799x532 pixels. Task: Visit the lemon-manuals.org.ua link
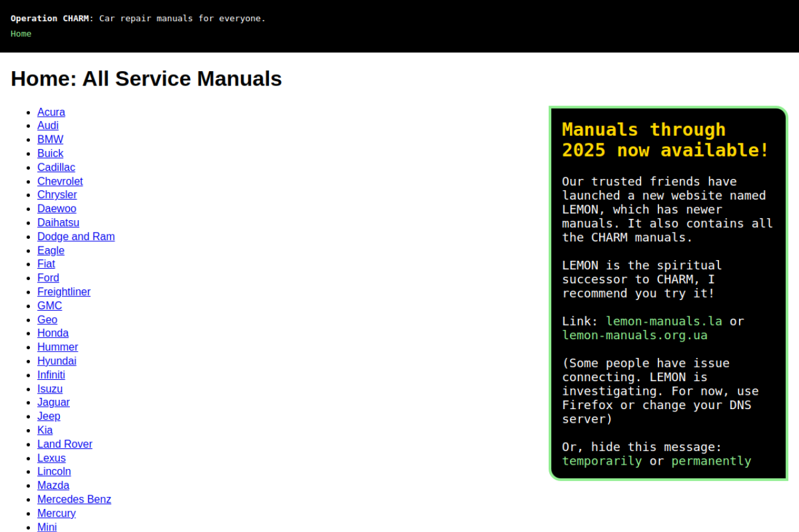tap(634, 335)
